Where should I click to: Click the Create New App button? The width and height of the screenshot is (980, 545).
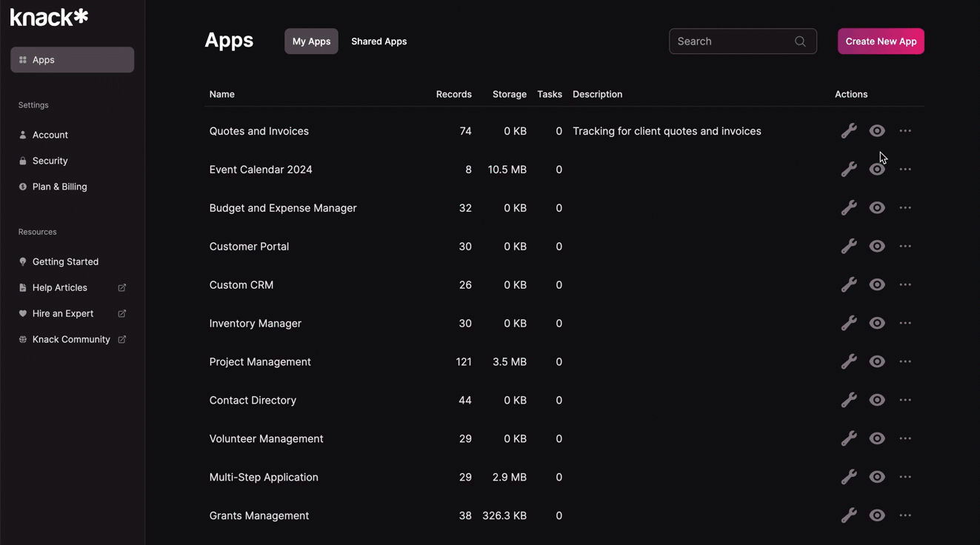(x=881, y=41)
